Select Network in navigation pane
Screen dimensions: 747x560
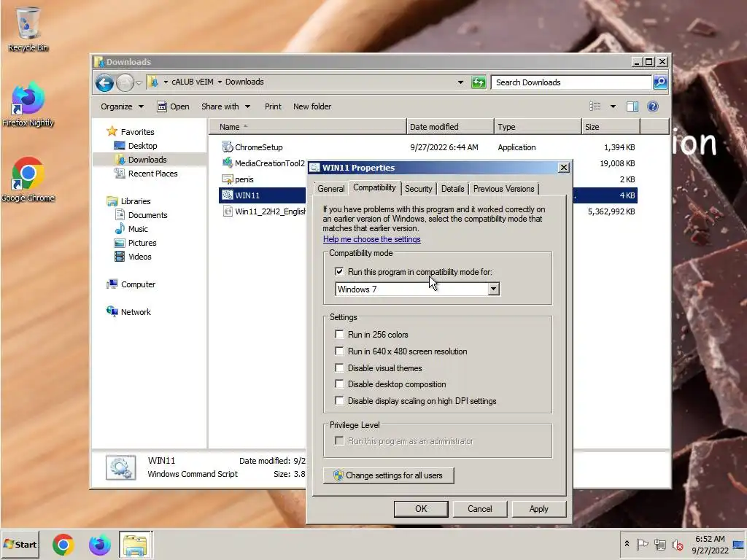[x=136, y=312]
